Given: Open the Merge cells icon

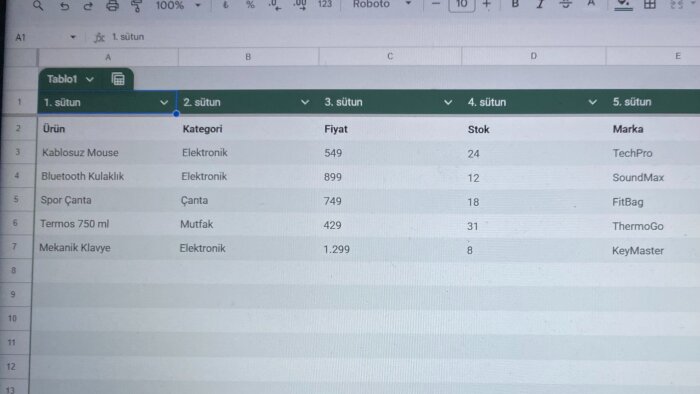Looking at the screenshot, I should tap(677, 5).
